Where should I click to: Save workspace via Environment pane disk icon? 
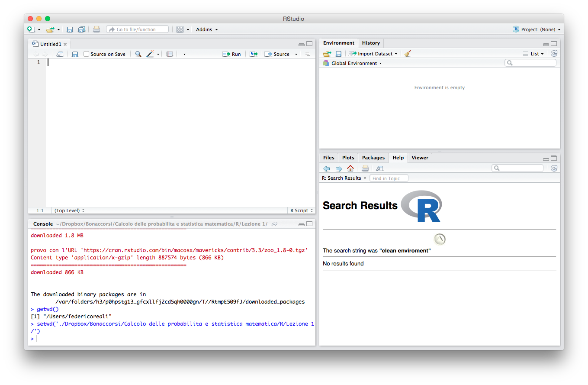coord(339,54)
